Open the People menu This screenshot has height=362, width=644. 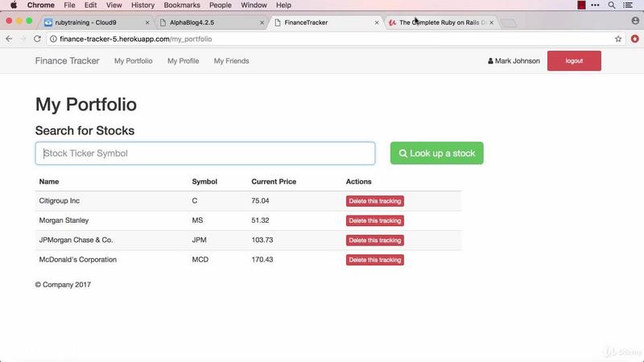point(220,5)
